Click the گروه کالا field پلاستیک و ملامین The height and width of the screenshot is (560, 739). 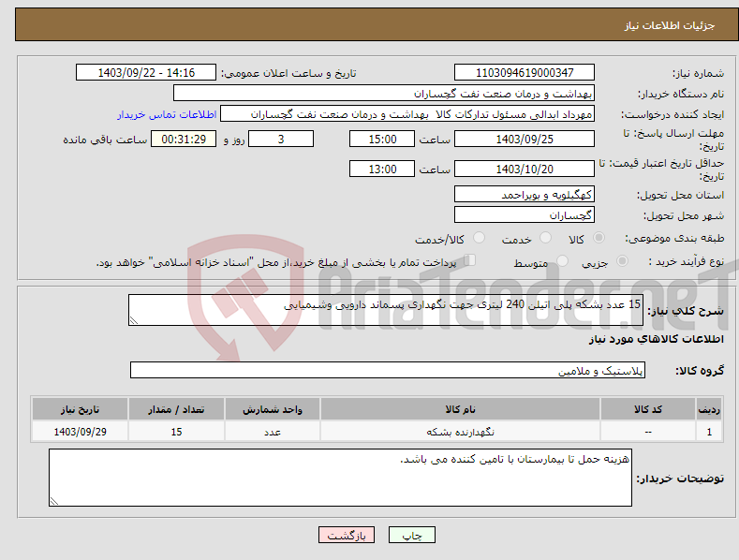[x=388, y=370]
